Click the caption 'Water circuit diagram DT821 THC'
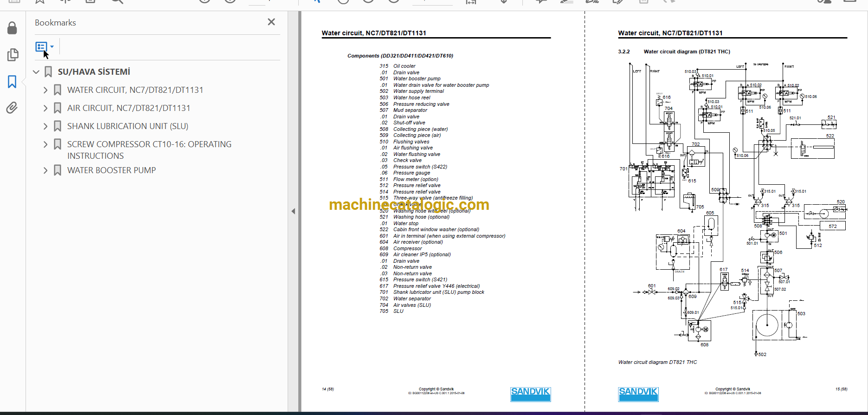The width and height of the screenshot is (868, 415). (x=657, y=362)
